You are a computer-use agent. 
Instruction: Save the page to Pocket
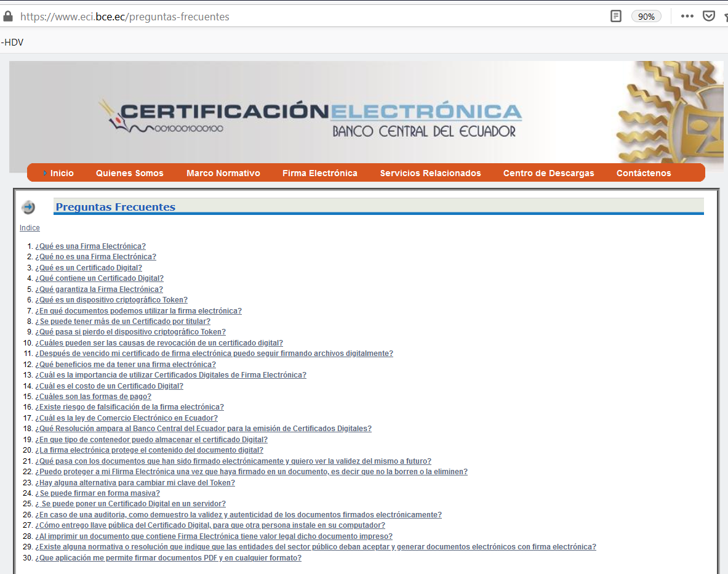click(708, 15)
